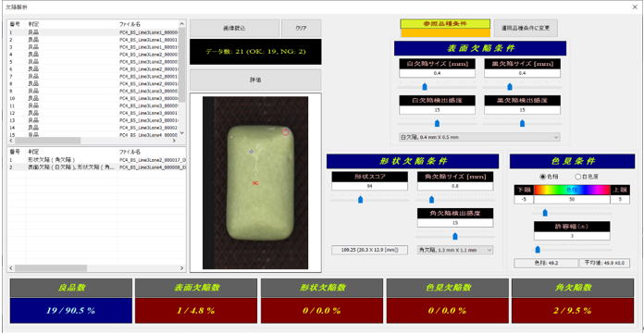Click the red defect circle on tablet image
The image size is (644, 333).
[286, 131]
